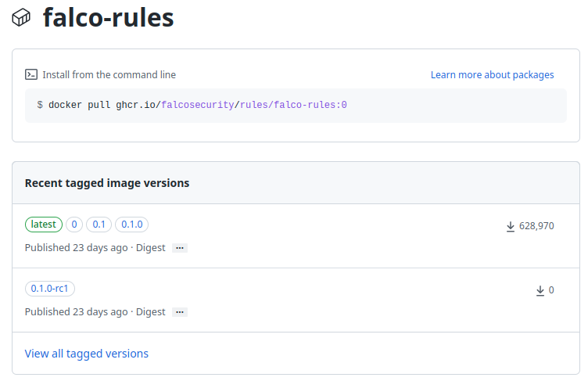This screenshot has height=381, width=588.
Task: Click Install from the command line label
Action: [x=109, y=75]
